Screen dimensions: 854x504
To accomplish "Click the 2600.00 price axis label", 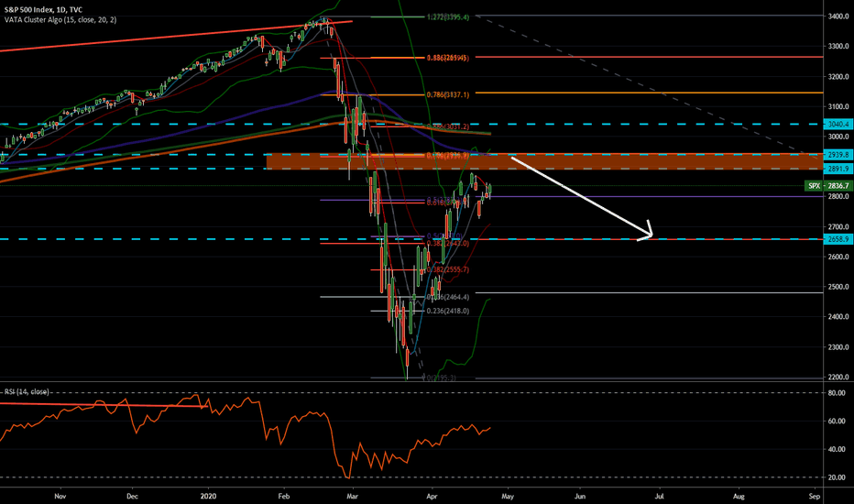I will click(838, 257).
